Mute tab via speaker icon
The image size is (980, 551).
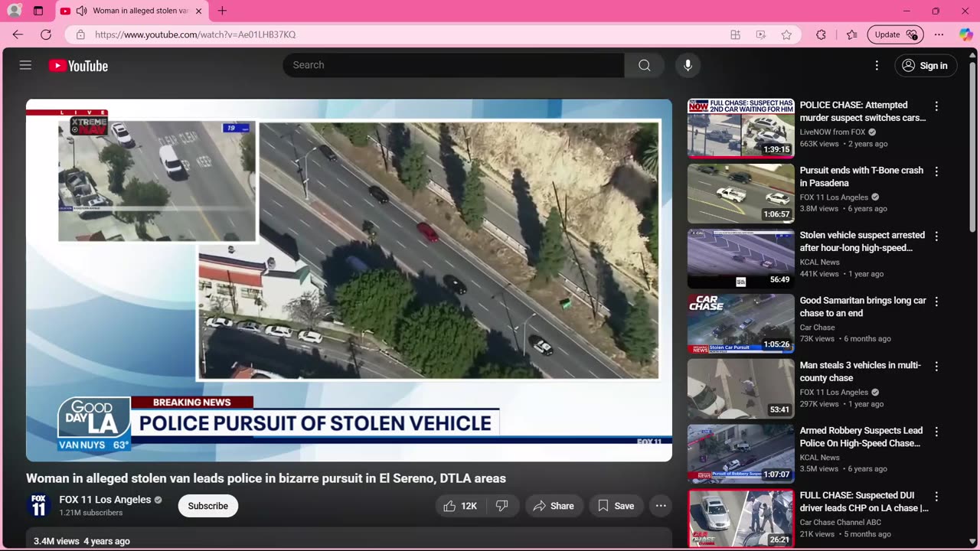(x=81, y=11)
